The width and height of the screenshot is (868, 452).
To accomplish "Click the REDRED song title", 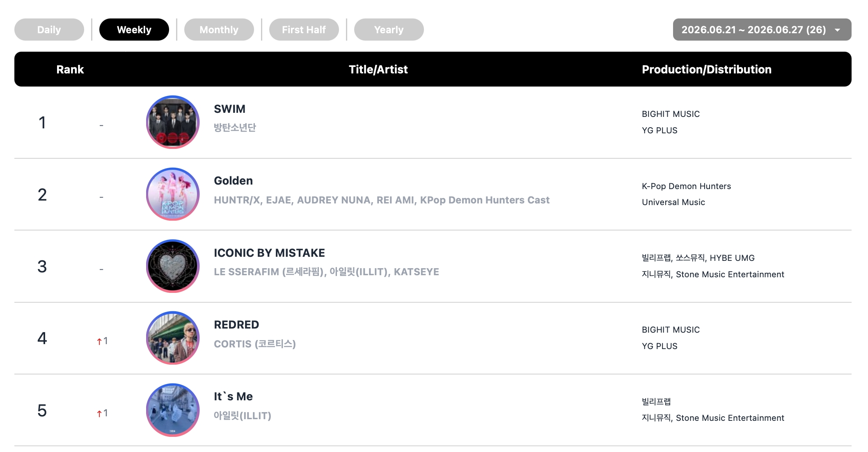I will (236, 325).
